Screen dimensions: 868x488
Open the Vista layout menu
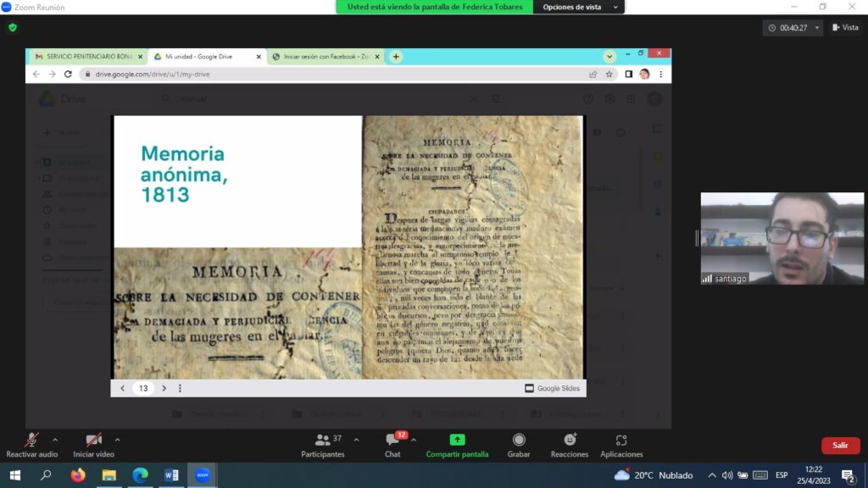845,27
